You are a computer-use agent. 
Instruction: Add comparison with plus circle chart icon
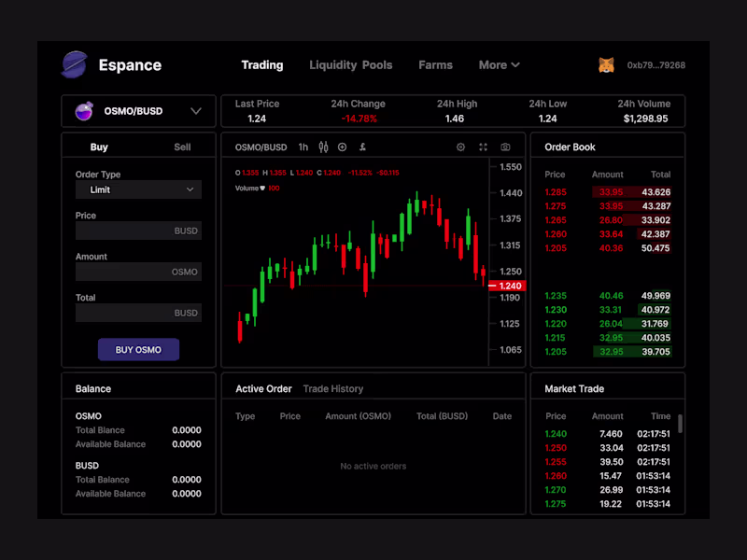342,147
